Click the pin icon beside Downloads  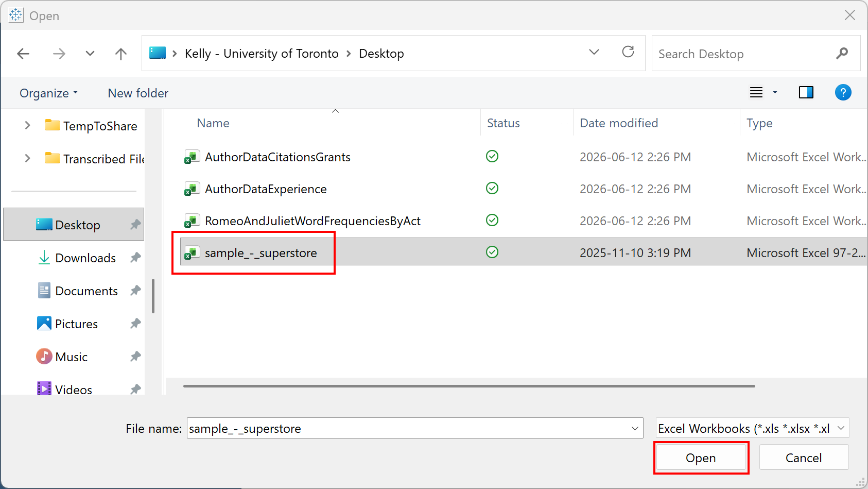coord(135,258)
